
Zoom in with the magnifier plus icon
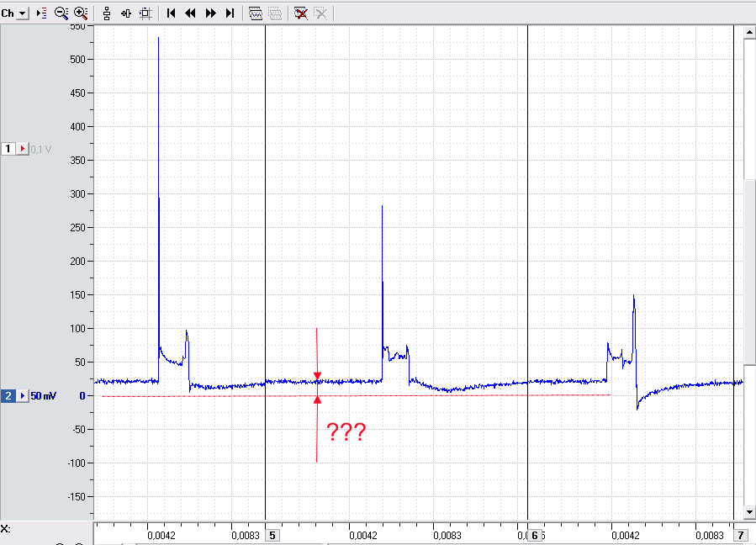(81, 13)
